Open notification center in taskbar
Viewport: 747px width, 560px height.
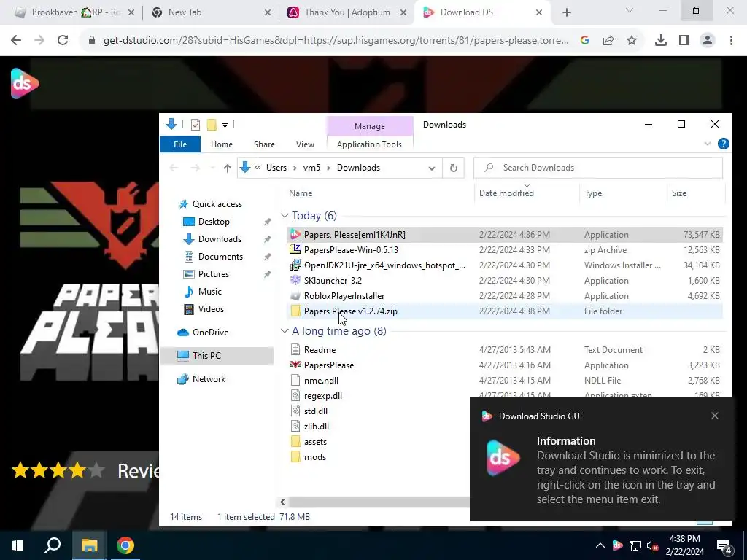(x=724, y=546)
